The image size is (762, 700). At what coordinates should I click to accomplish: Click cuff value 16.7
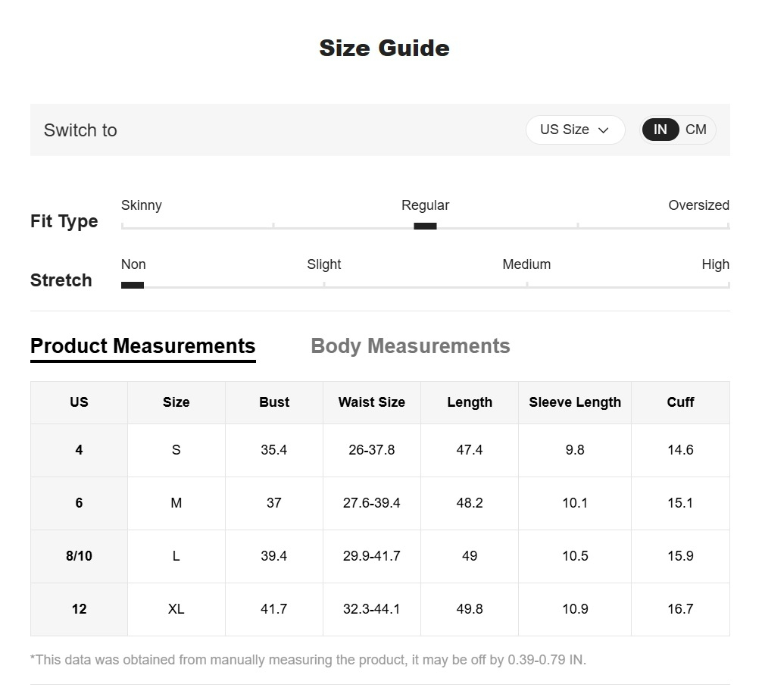pos(680,609)
